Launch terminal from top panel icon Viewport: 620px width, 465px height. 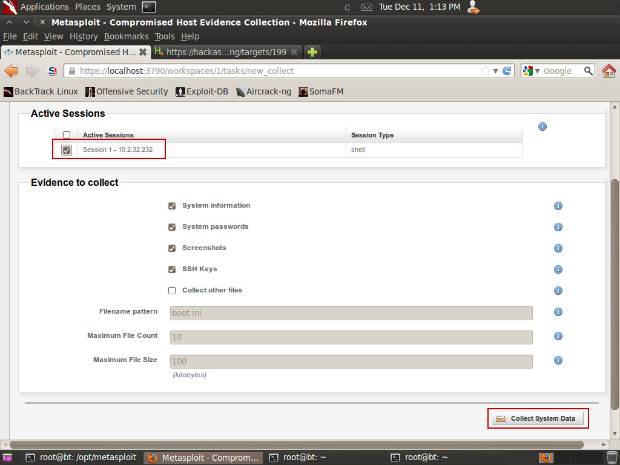click(x=148, y=7)
